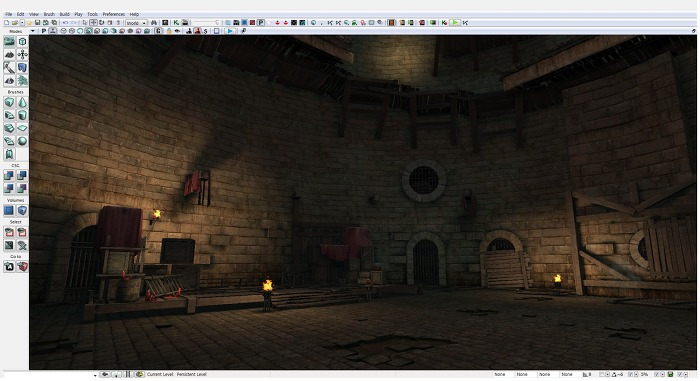Go to selected actor

[x=9, y=267]
